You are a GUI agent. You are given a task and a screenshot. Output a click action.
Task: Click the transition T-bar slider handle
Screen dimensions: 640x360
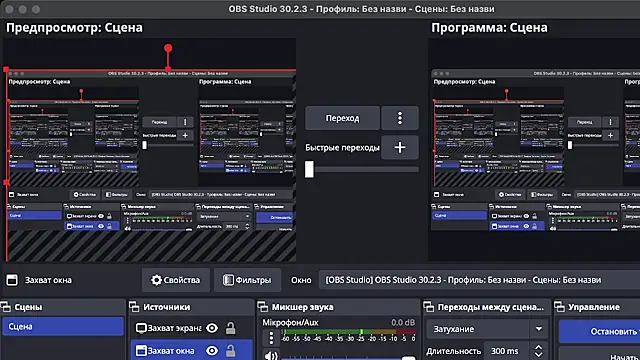coord(309,169)
